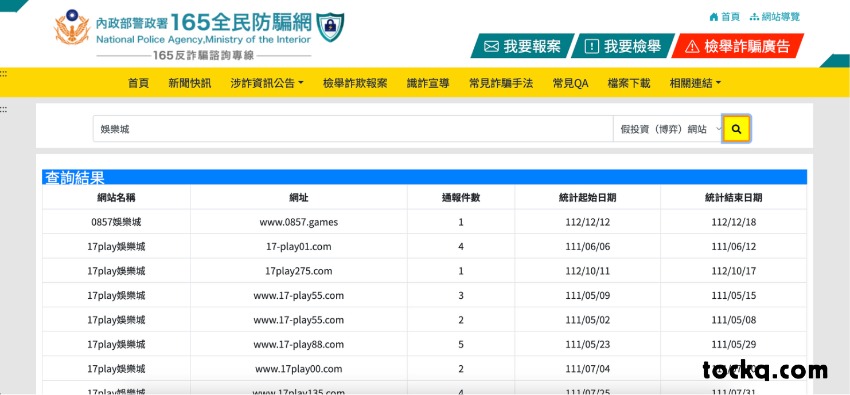Click the 統計結束日期 column header
Screen dimensions: 850x395
pos(733,198)
